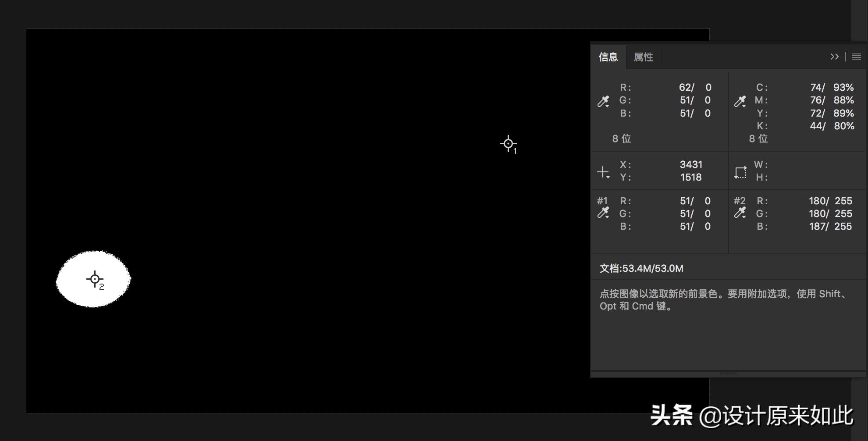Click the W/H selection size icon

coord(740,172)
